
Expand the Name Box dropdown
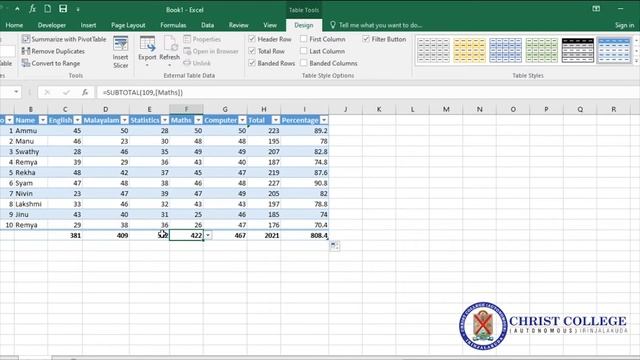(x=16, y=92)
